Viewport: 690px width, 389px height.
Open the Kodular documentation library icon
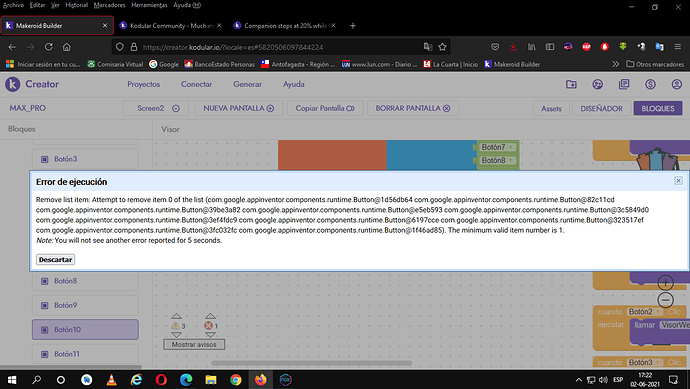tap(624, 84)
